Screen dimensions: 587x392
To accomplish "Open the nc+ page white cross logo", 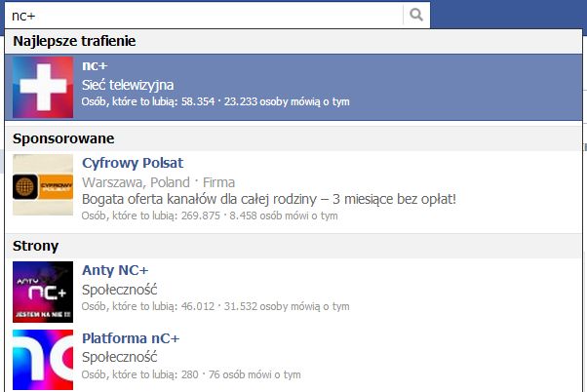I will (x=43, y=87).
